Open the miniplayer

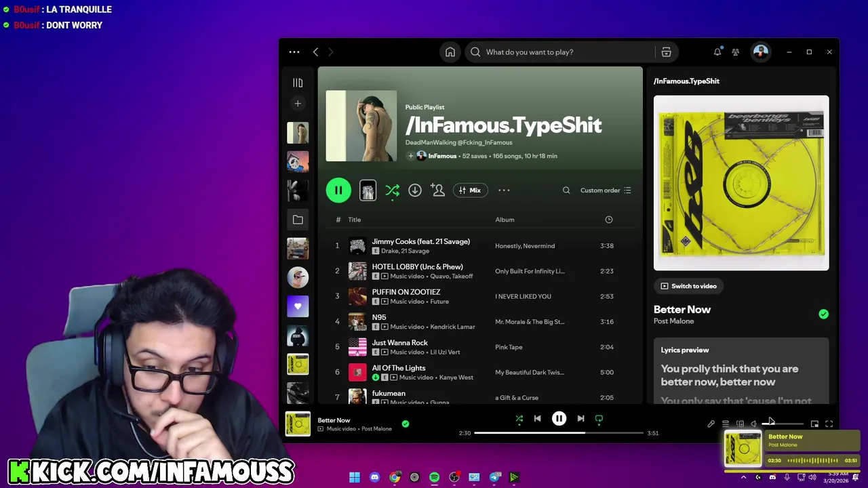click(814, 424)
